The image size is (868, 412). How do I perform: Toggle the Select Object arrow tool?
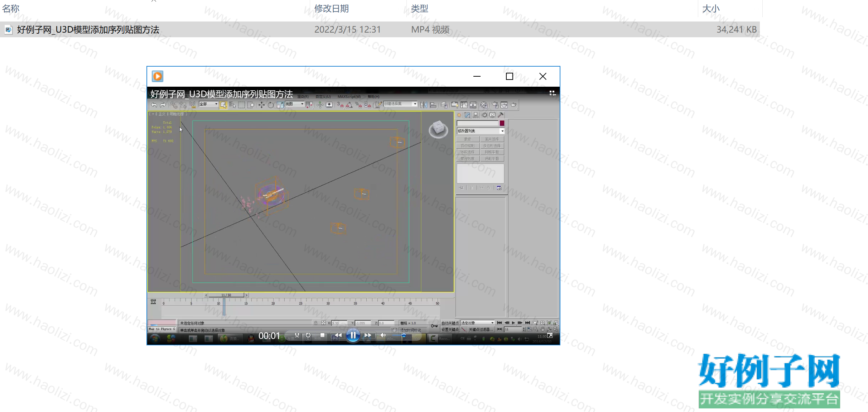point(223,105)
